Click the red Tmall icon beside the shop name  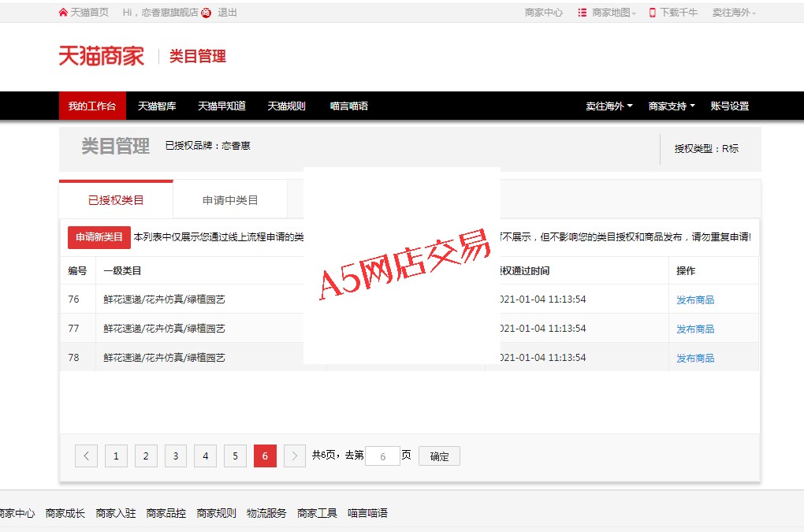[206, 13]
